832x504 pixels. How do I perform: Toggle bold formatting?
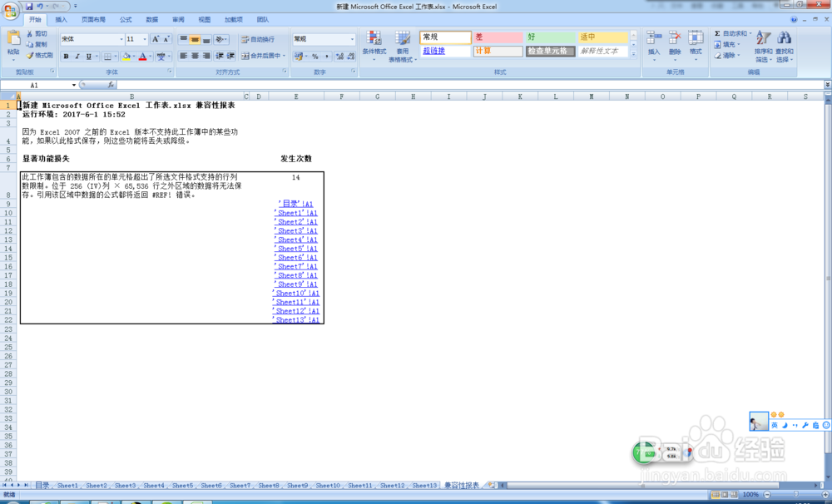[x=67, y=57]
